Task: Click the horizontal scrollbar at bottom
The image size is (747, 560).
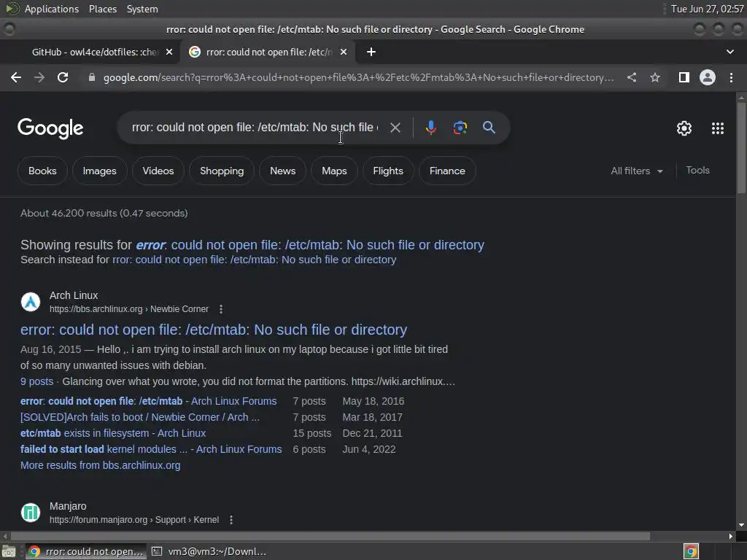Action: point(329,536)
